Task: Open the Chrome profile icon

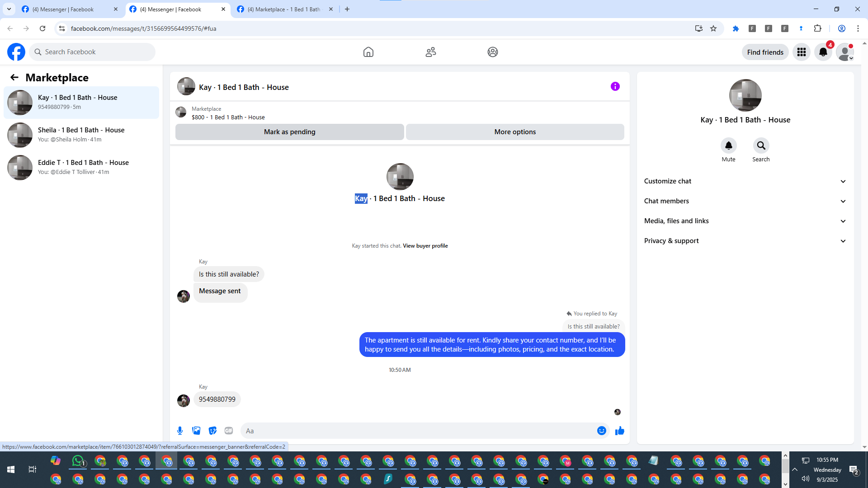Action: point(842,28)
